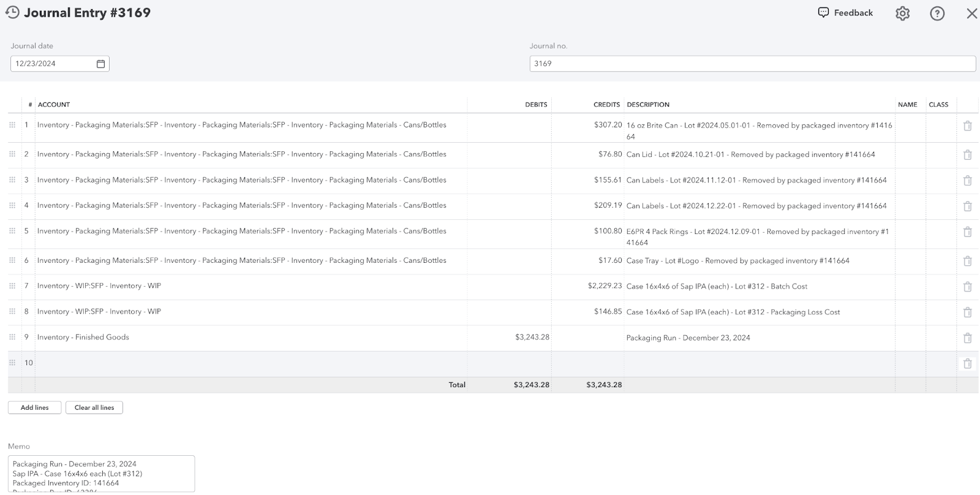
Task: Click the Feedback button
Action: 845,13
